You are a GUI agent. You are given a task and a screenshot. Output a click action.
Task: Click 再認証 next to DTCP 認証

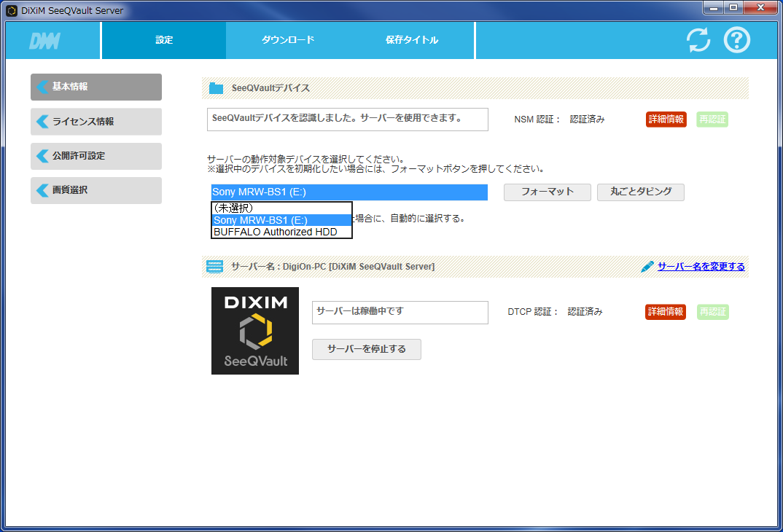coord(712,312)
